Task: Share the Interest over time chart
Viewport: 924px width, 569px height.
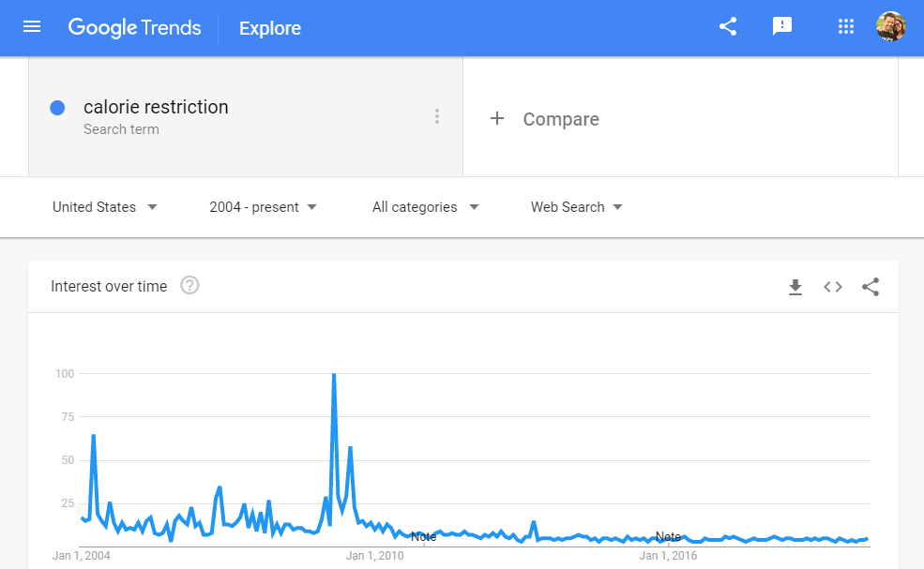Action: [871, 287]
